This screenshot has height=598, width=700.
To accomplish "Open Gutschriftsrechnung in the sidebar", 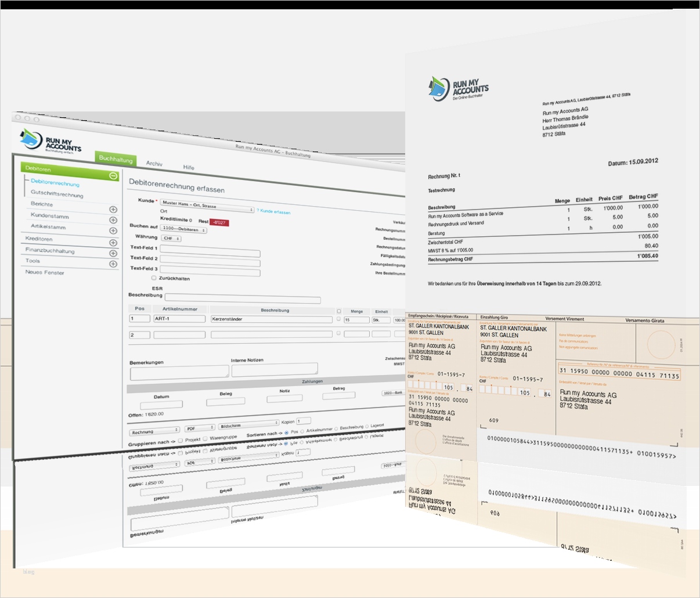I will click(x=57, y=194).
